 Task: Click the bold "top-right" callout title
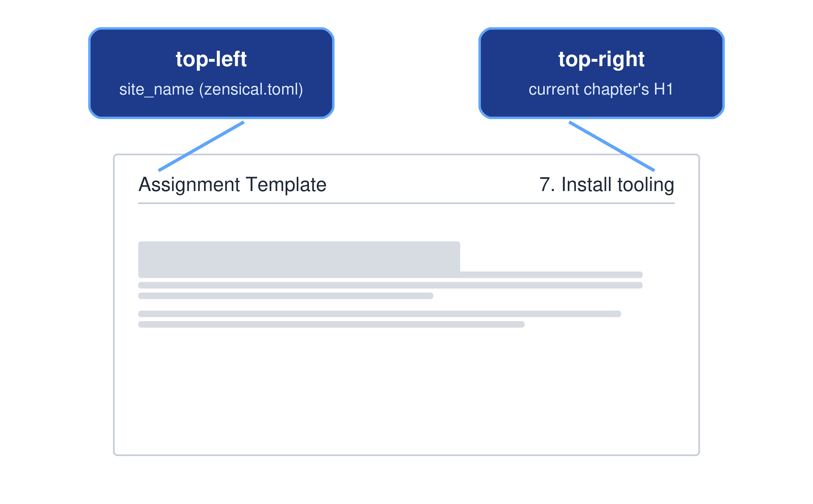pos(601,59)
